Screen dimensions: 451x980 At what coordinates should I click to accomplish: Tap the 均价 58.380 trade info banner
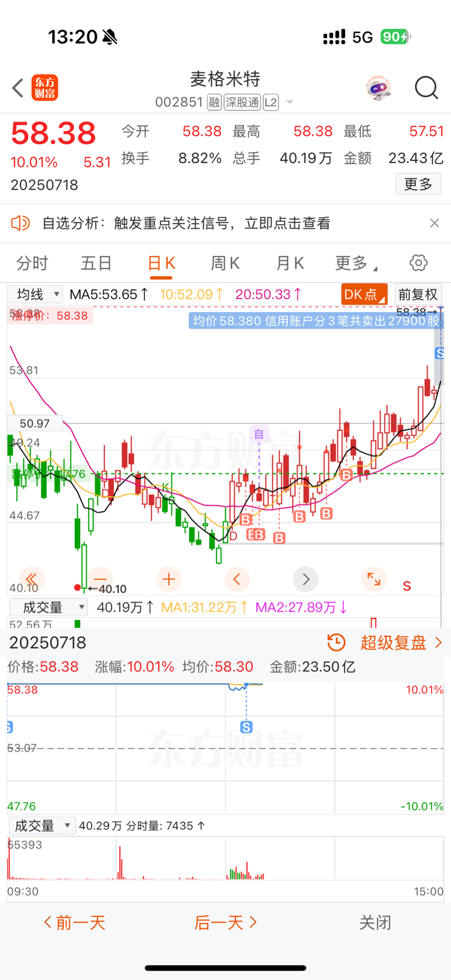point(315,320)
